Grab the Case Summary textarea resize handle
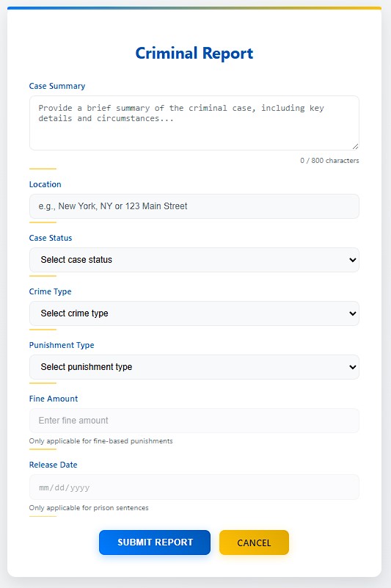The height and width of the screenshot is (588, 391). 355,146
